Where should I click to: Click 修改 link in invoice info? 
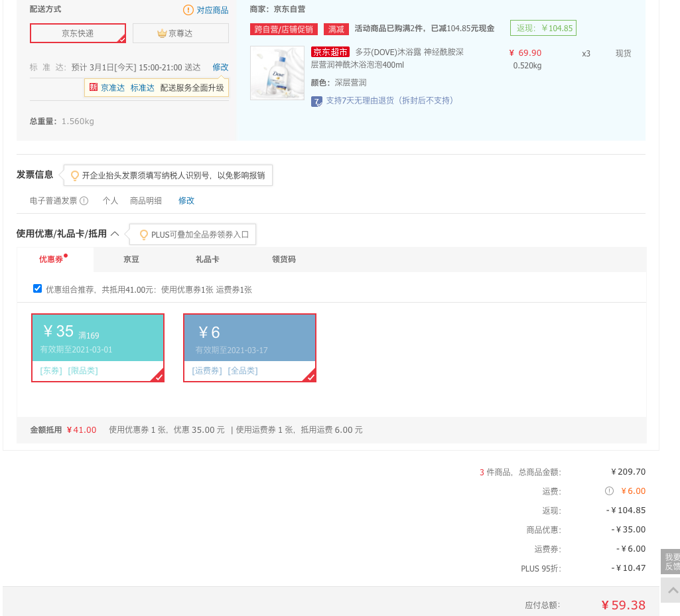(x=186, y=200)
